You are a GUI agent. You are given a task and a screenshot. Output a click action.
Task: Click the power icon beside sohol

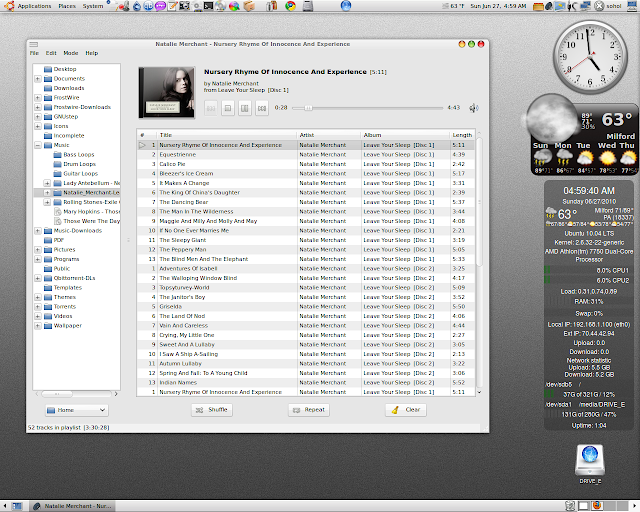click(x=599, y=6)
